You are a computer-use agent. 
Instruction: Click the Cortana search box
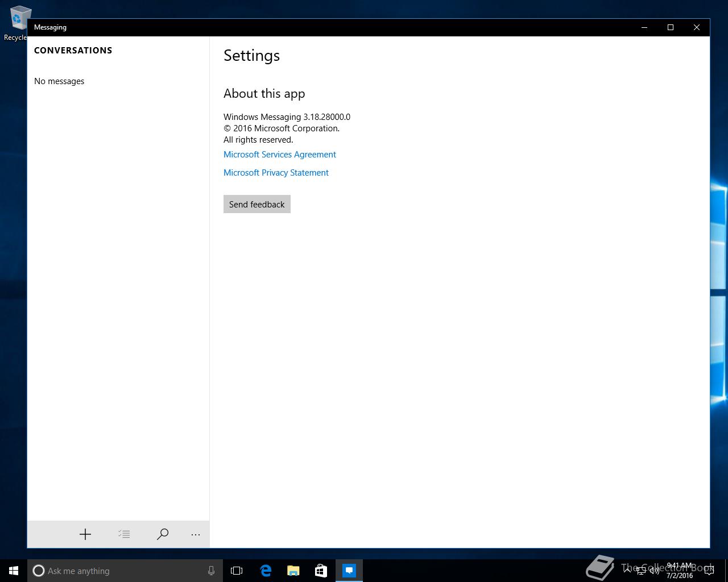pyautogui.click(x=125, y=571)
